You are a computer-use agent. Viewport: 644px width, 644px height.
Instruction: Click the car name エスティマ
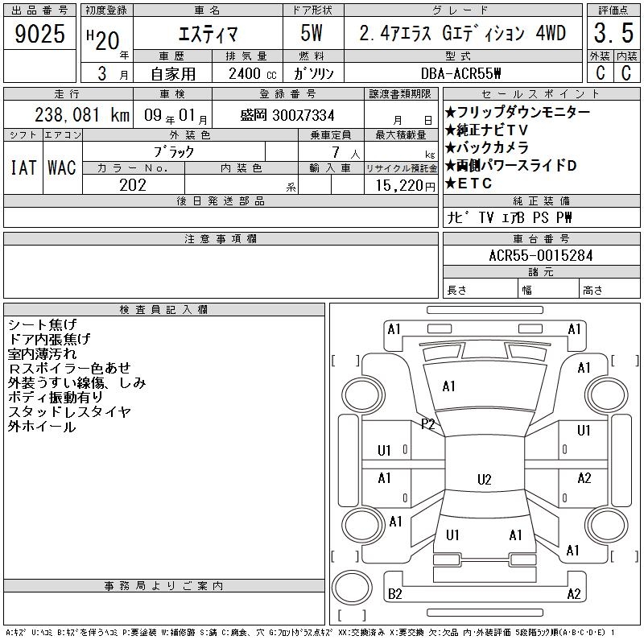click(204, 34)
